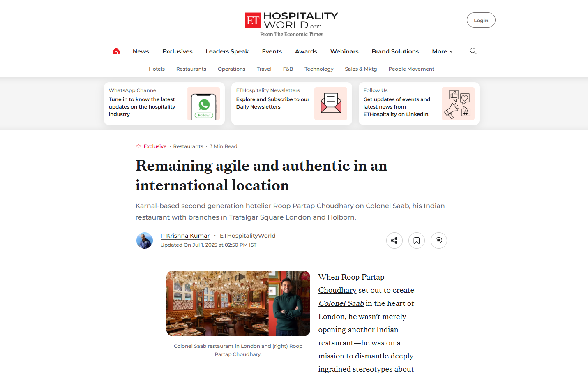Click the red Exclusive tag

pyautogui.click(x=155, y=146)
